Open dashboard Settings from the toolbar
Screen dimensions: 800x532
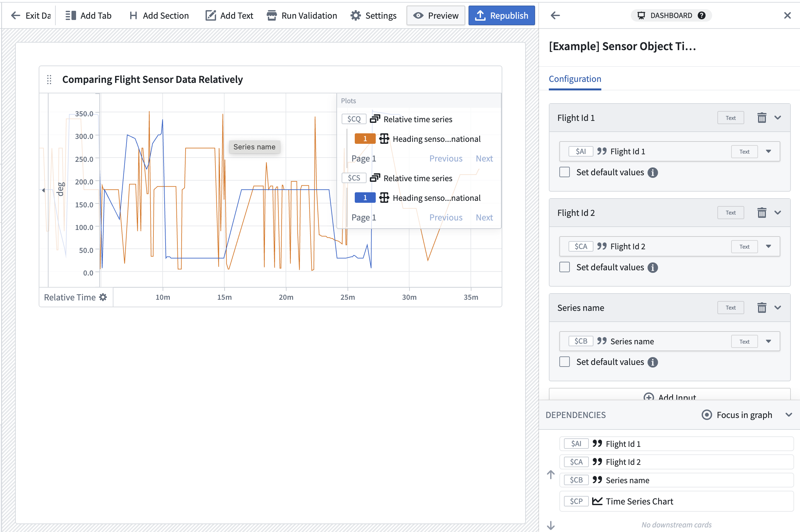(x=373, y=16)
